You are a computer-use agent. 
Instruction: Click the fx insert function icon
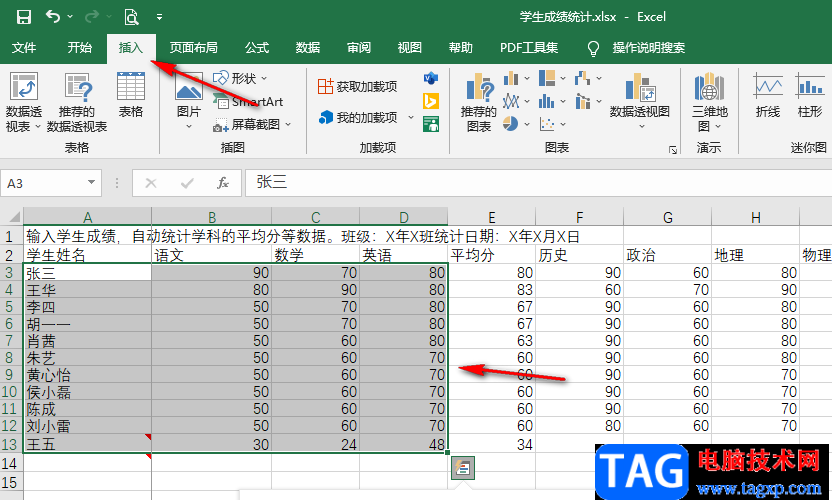[223, 183]
